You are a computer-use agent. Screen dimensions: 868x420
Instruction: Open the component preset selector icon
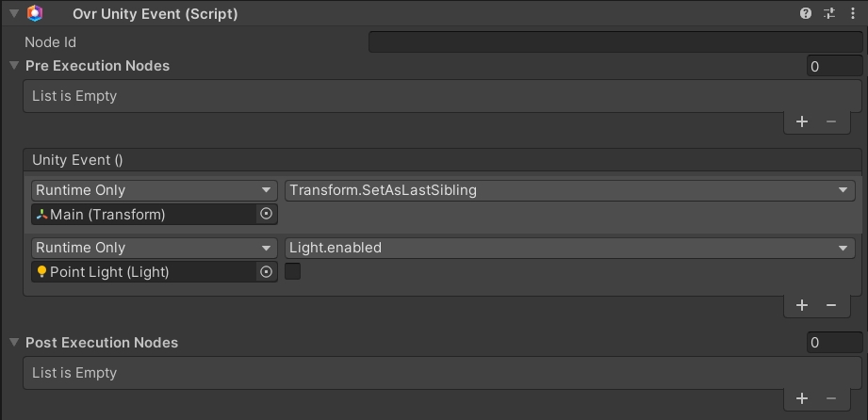pos(829,13)
